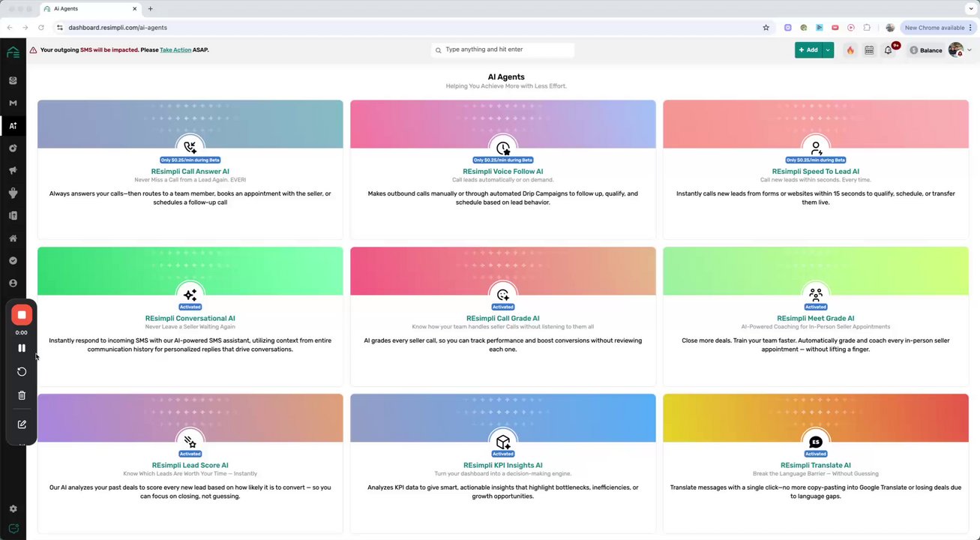Open the calendar icon in header

[869, 50]
